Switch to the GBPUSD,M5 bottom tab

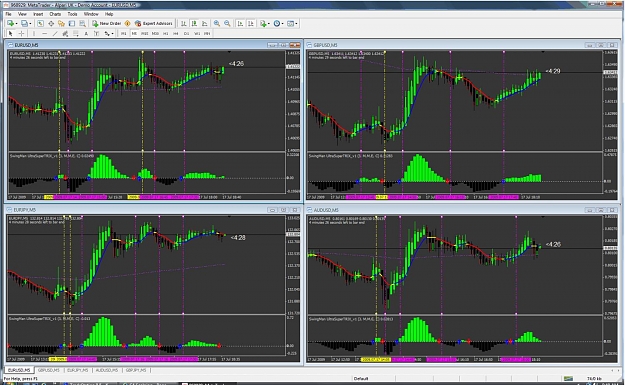click(49, 370)
